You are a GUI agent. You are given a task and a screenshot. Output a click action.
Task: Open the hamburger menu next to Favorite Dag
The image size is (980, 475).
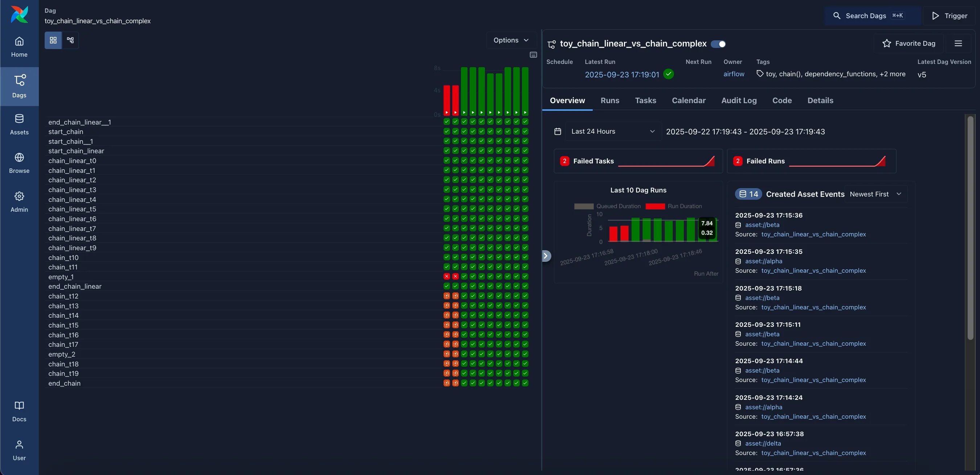pos(958,43)
